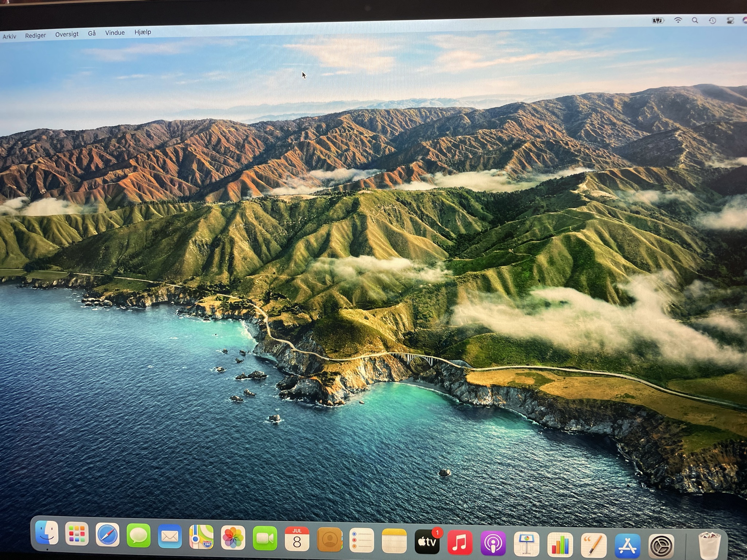Open the Rediger menu
The width and height of the screenshot is (747, 560).
35,35
